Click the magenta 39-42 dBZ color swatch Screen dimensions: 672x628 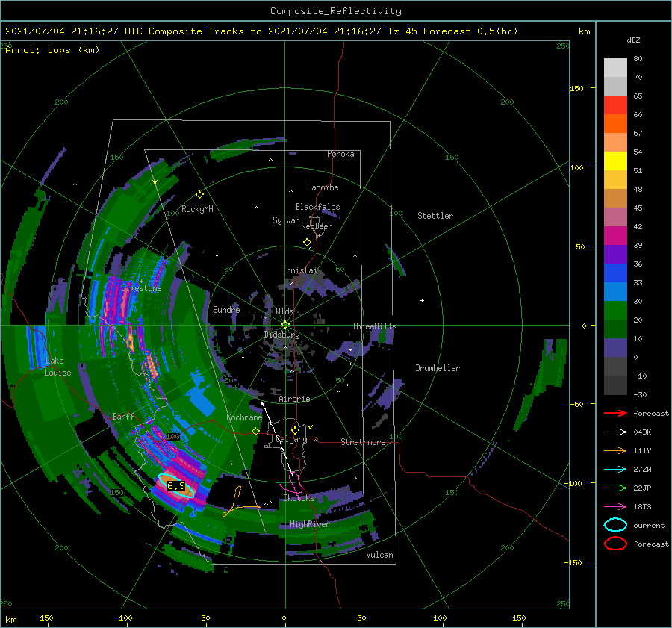point(615,235)
